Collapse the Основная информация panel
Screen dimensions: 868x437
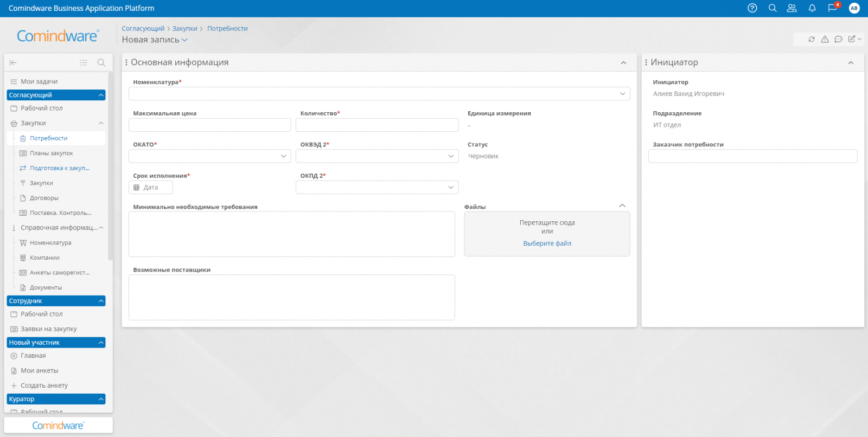point(623,63)
